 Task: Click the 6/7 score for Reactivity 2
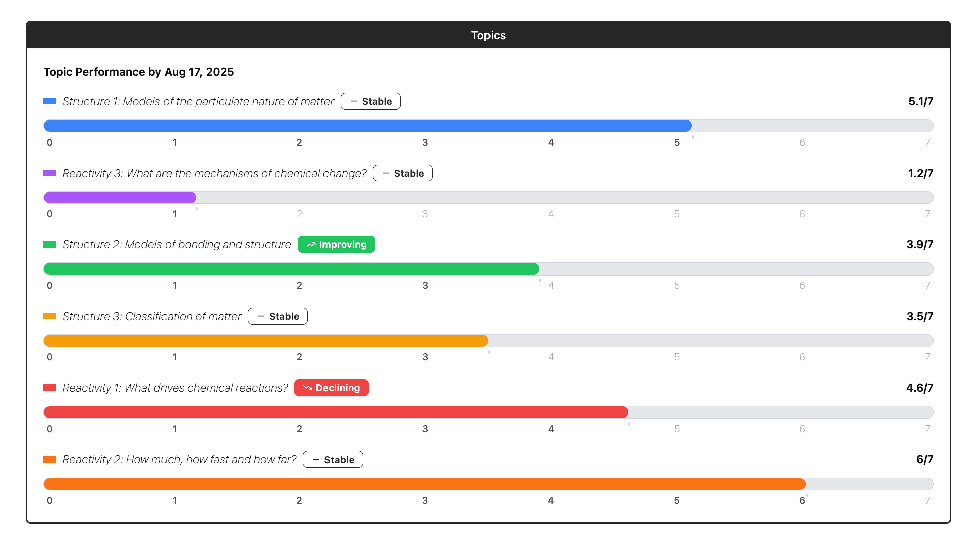point(924,458)
